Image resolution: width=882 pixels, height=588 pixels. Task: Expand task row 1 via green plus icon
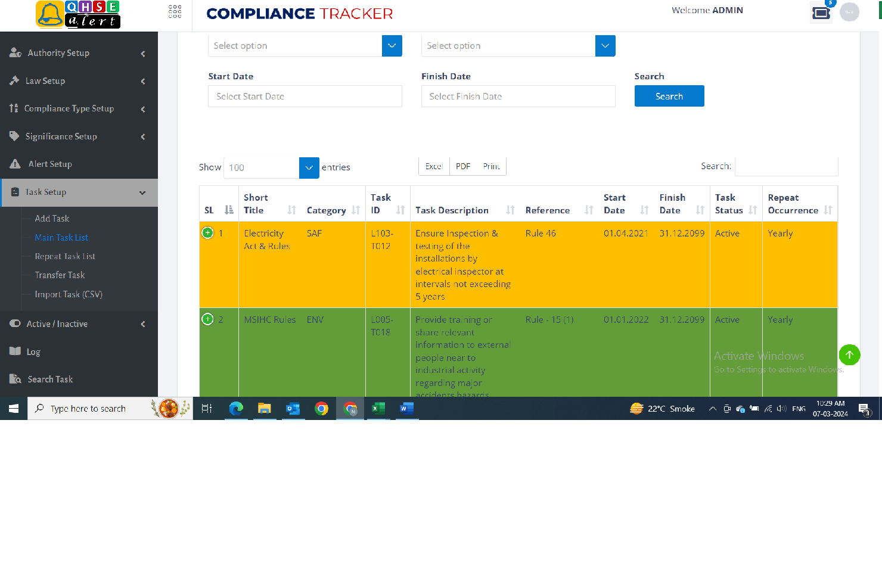coord(207,233)
